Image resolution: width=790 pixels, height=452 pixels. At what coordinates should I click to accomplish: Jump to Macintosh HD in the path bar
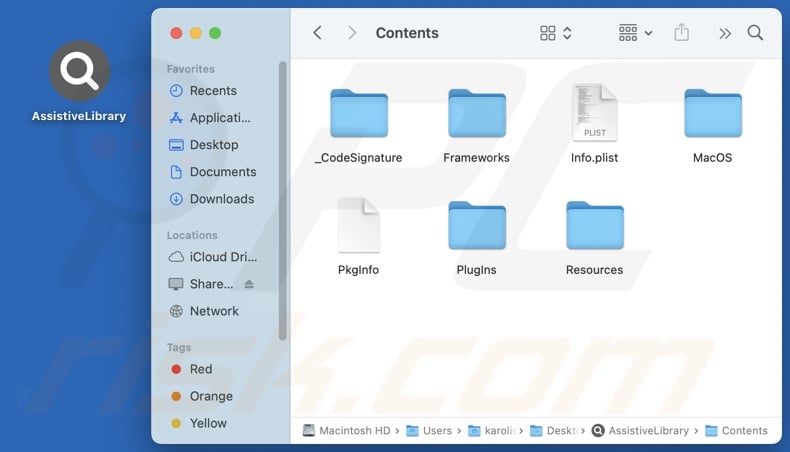tap(347, 431)
